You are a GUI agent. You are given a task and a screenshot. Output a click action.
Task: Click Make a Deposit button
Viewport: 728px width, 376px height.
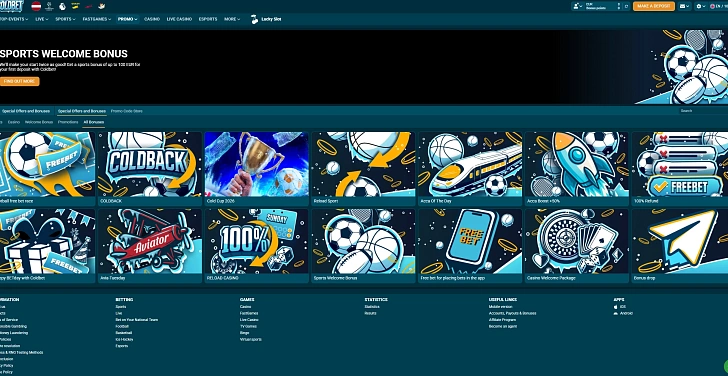[654, 6]
